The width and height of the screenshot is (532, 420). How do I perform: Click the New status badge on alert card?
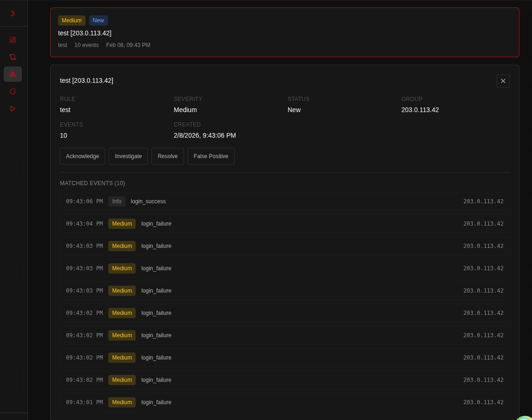tap(99, 20)
